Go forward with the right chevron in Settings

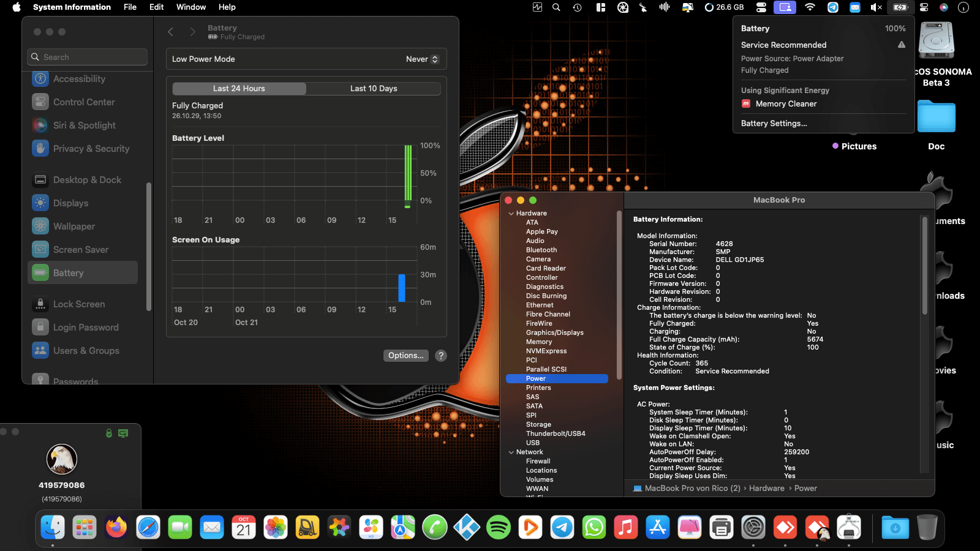pyautogui.click(x=192, y=32)
